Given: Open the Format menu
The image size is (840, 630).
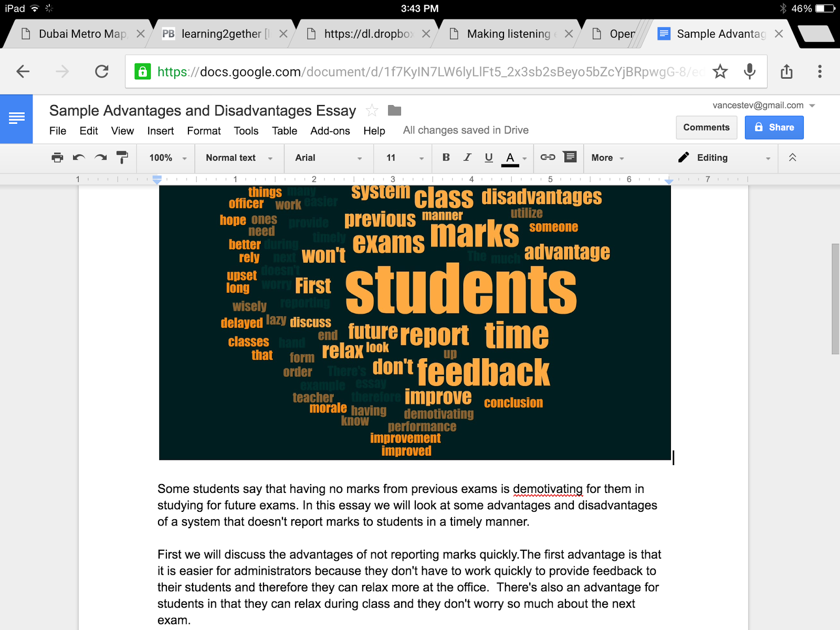Looking at the screenshot, I should [x=204, y=131].
